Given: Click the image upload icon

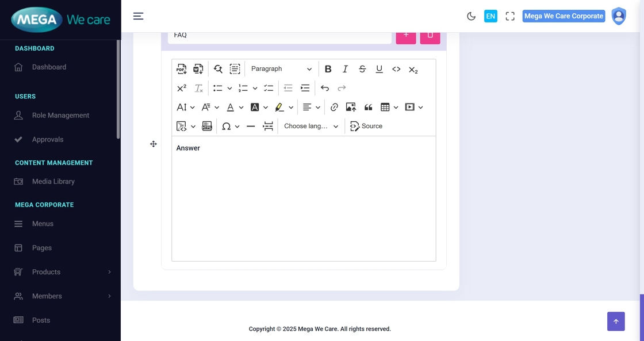Looking at the screenshot, I should (351, 108).
